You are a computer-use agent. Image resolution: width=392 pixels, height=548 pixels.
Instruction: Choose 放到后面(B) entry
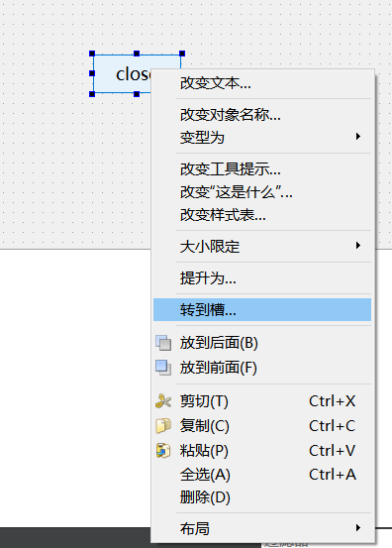pyautogui.click(x=262, y=343)
